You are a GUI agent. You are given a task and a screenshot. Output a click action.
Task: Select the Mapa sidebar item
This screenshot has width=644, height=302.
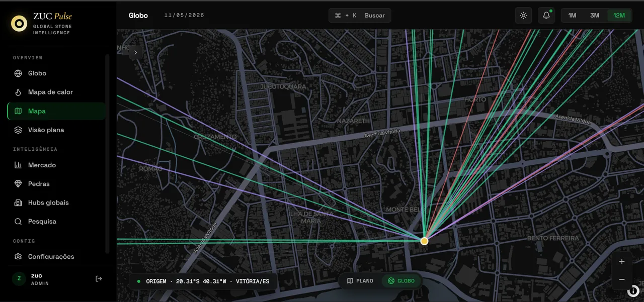(x=56, y=111)
